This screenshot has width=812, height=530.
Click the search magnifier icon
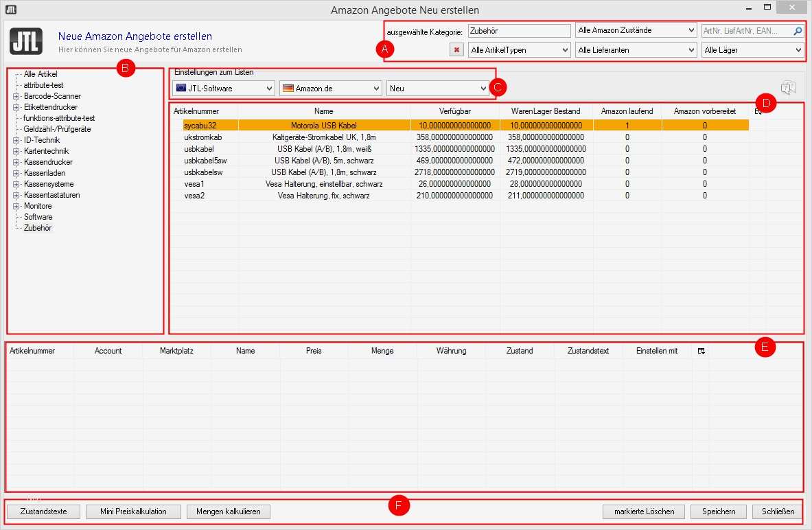pos(798,31)
